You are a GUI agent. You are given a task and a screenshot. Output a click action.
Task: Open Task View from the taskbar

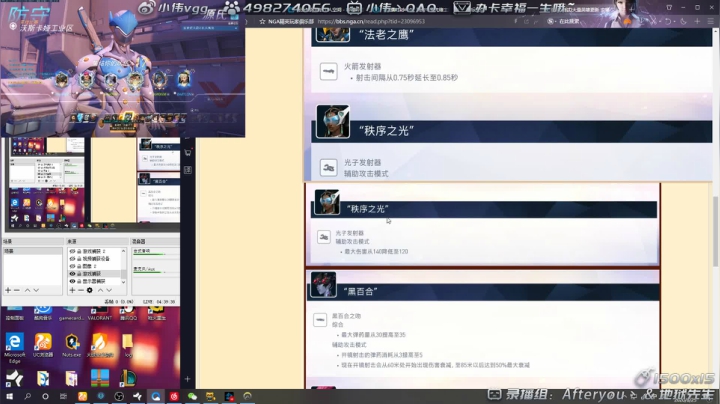(x=63, y=396)
